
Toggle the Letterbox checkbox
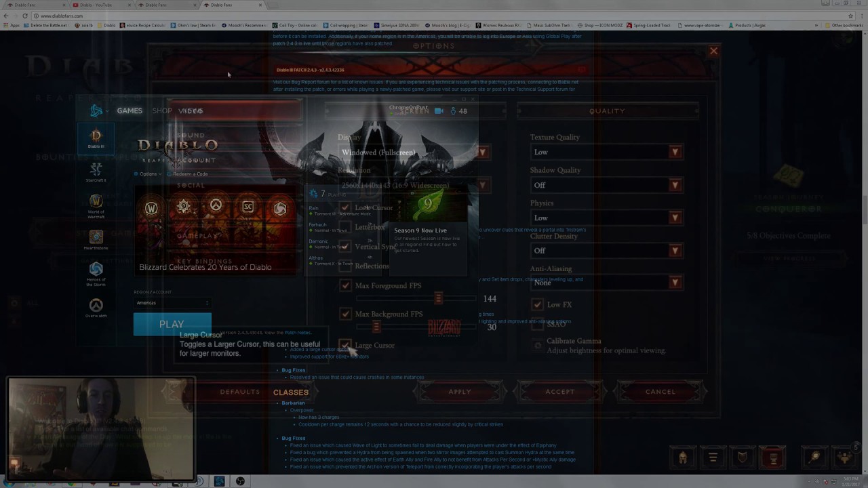tap(345, 227)
